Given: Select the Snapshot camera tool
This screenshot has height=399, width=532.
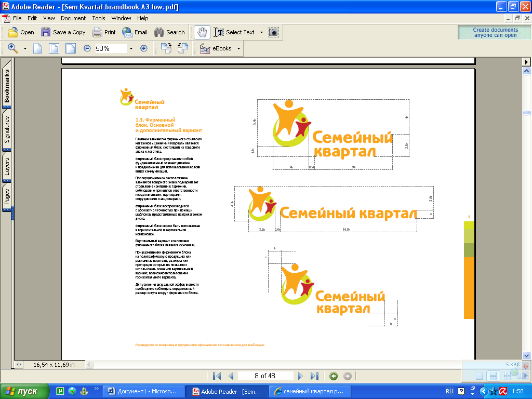Looking at the screenshot, I should 273,32.
